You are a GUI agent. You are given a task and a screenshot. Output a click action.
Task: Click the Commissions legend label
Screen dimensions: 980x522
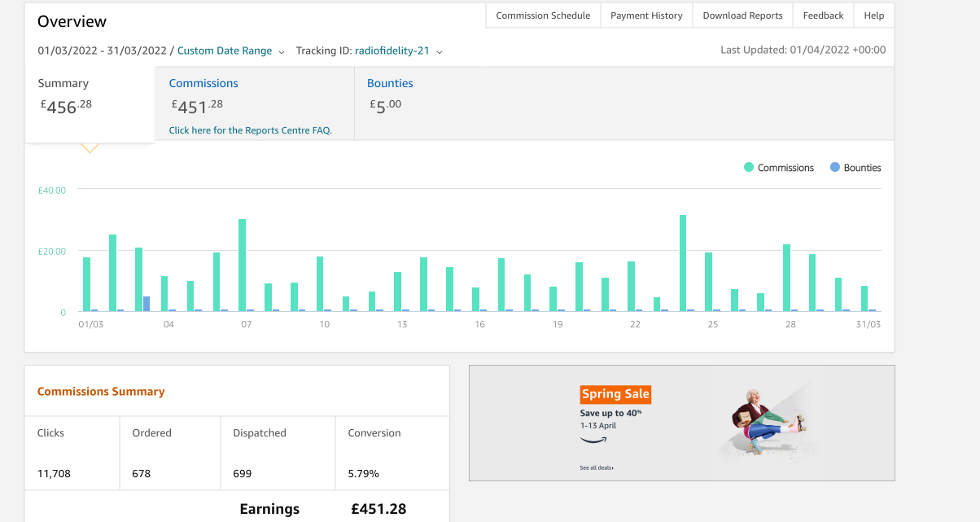(x=785, y=168)
